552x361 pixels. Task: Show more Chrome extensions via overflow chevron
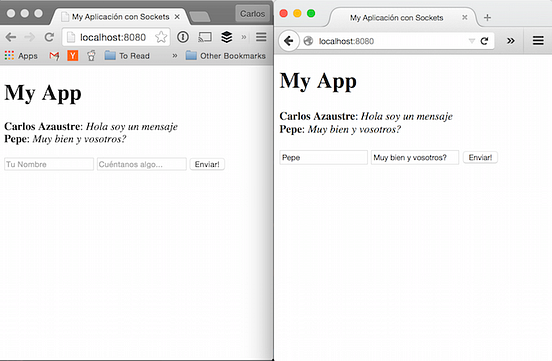(x=244, y=37)
